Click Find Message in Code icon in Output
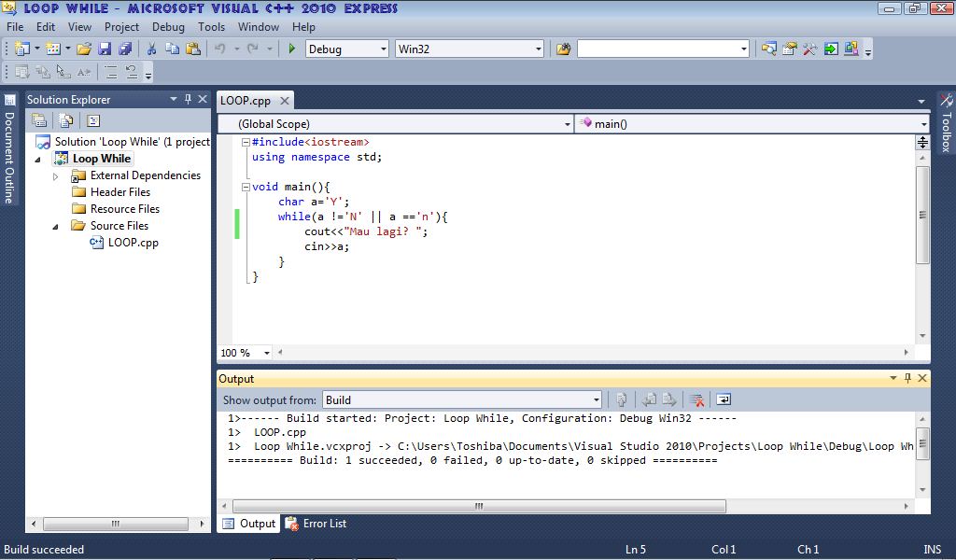Image resolution: width=956 pixels, height=560 pixels. pyautogui.click(x=621, y=399)
